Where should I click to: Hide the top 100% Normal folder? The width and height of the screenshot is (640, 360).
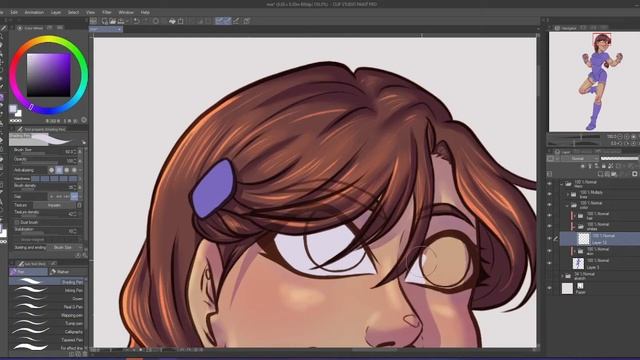549,184
